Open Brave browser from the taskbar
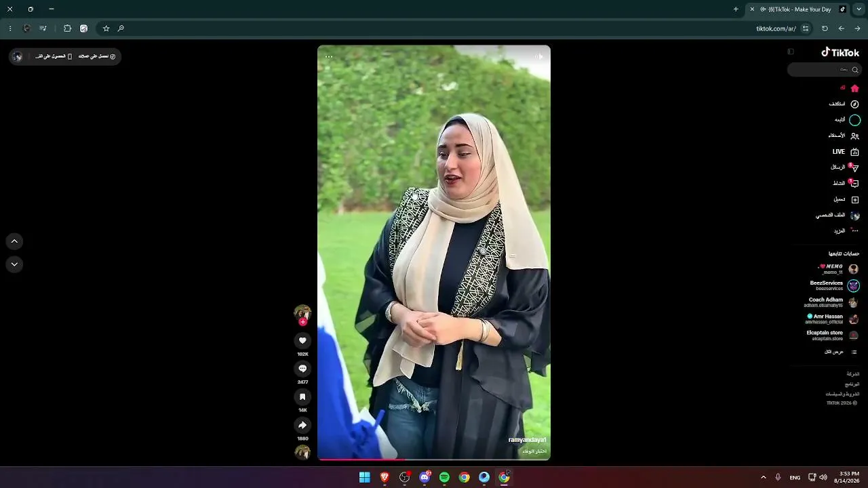The image size is (868, 488). (384, 477)
